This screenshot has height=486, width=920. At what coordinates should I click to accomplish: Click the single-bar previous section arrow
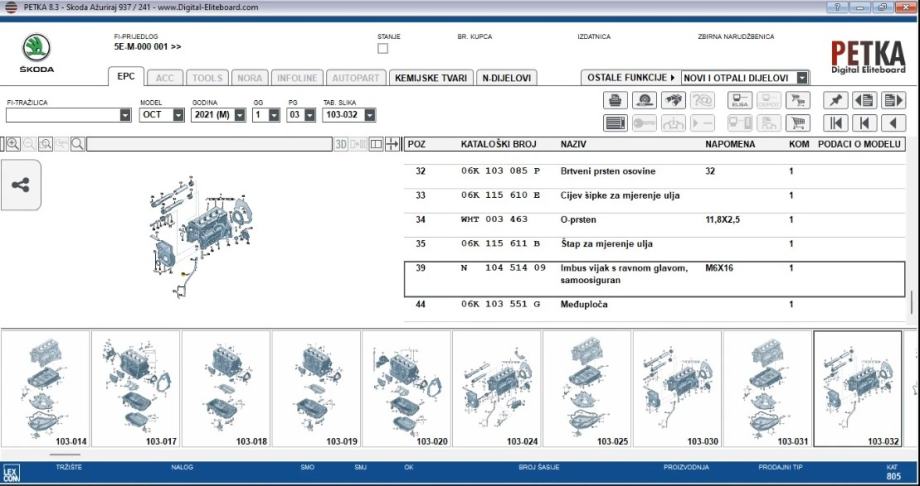[x=864, y=123]
